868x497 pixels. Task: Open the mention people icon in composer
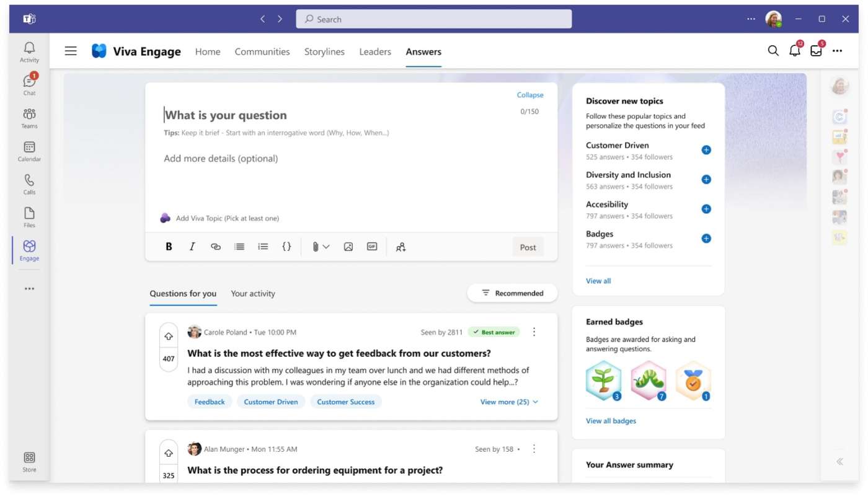[401, 246]
